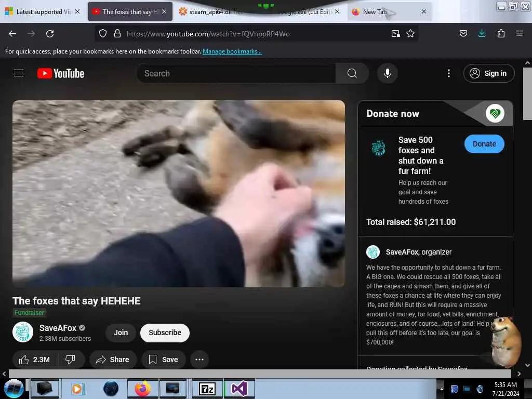Screen dimensions: 532x399
Task: Click the scroll right arrow at bottom
Action: tap(519, 374)
